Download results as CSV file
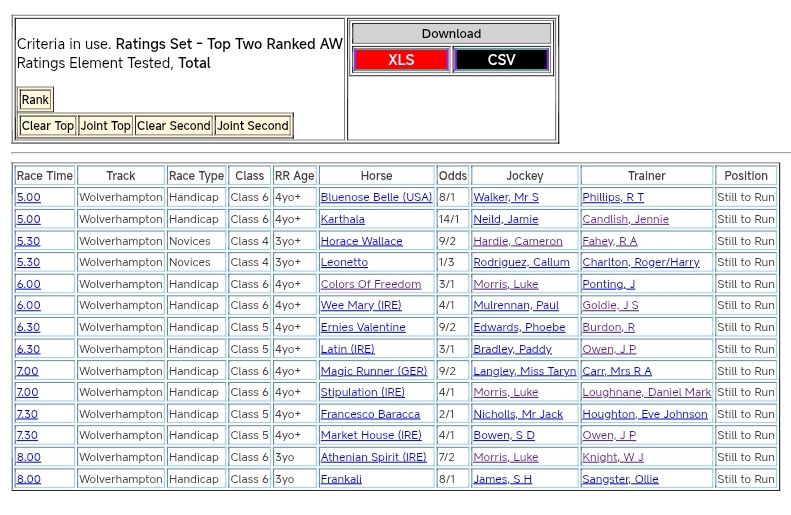791x515 pixels. tap(501, 60)
